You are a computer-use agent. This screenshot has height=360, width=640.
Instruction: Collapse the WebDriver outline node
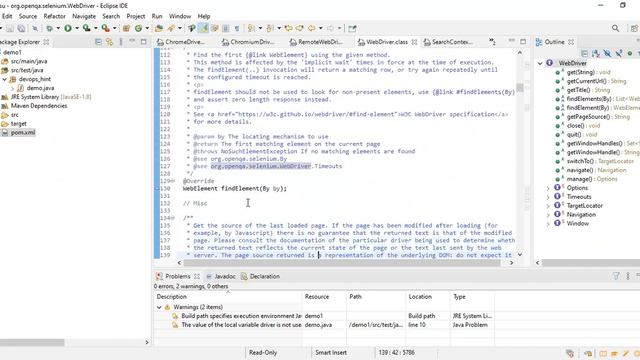click(540, 63)
